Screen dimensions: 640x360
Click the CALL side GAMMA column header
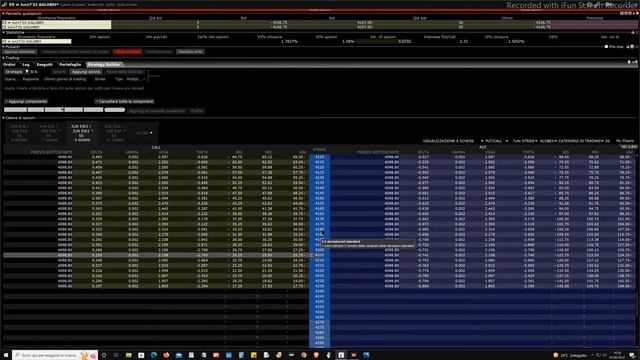pos(131,152)
